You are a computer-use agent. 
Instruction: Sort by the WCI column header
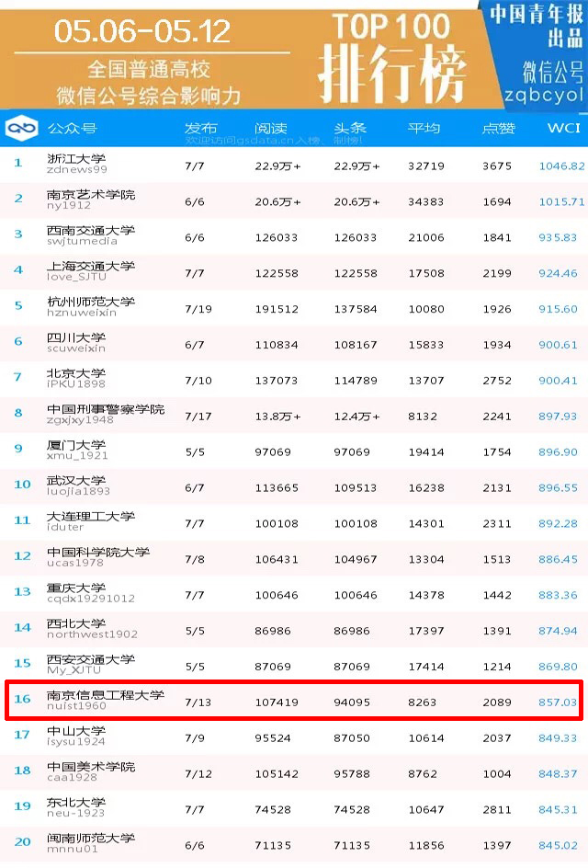562,129
